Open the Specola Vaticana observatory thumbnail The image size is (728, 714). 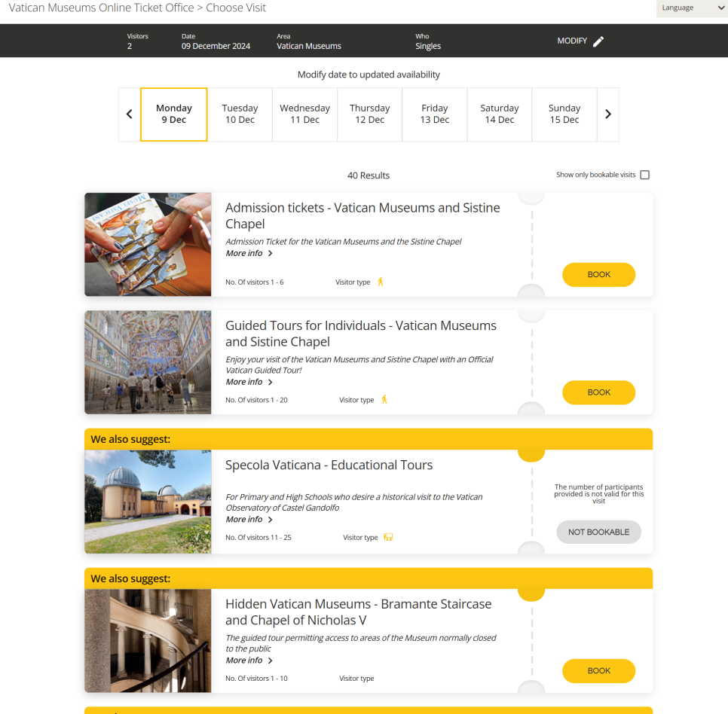coord(148,502)
